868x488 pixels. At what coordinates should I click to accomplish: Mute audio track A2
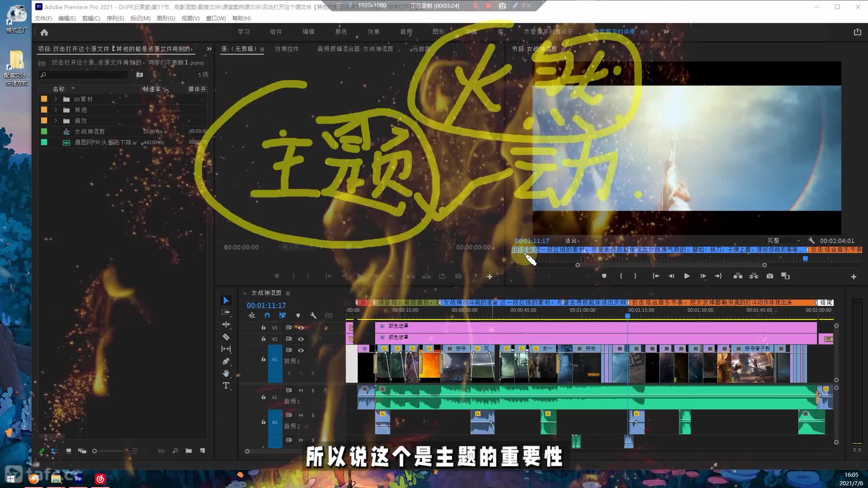pos(301,415)
